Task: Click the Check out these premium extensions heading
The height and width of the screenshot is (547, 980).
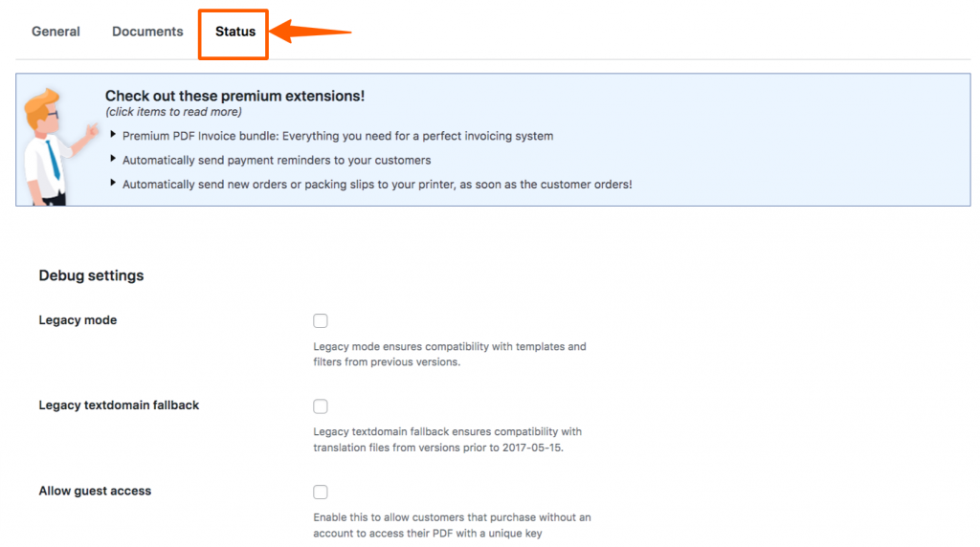Action: [234, 97]
